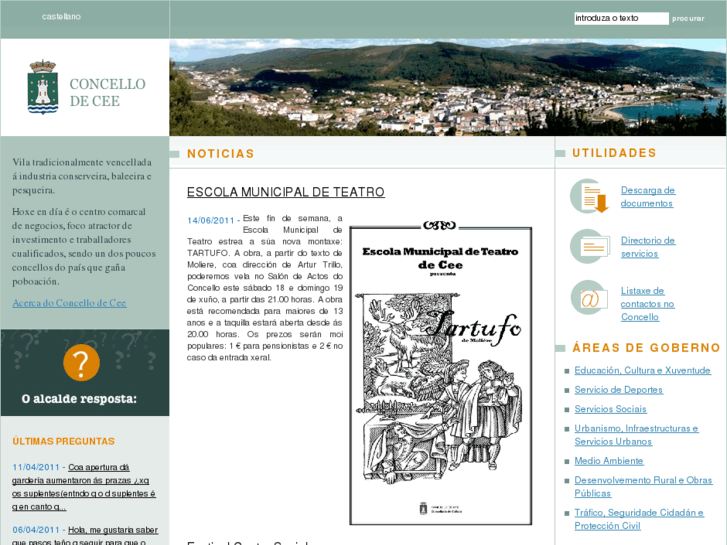
Task: Open Tráfico, Seguridade Cidadán e Protección Civil
Action: [x=639, y=519]
